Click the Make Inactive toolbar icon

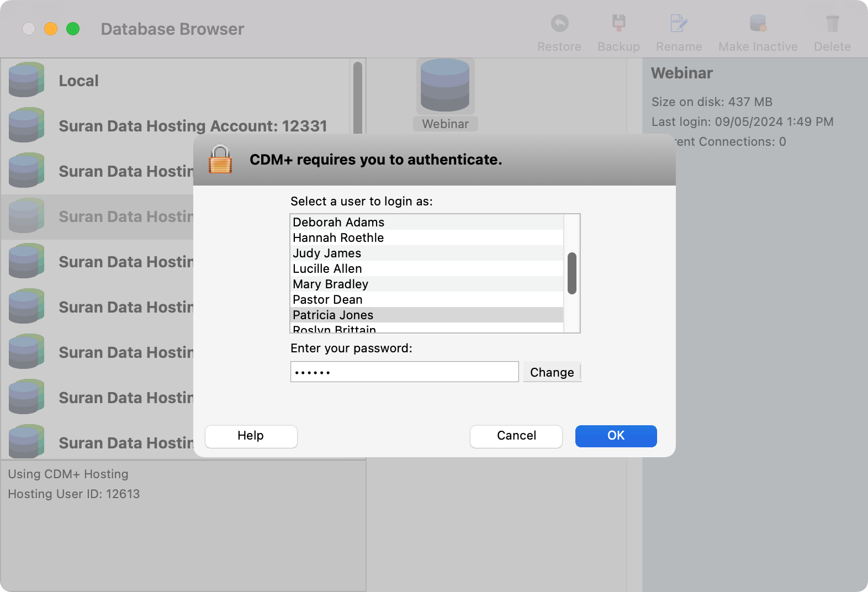click(758, 24)
